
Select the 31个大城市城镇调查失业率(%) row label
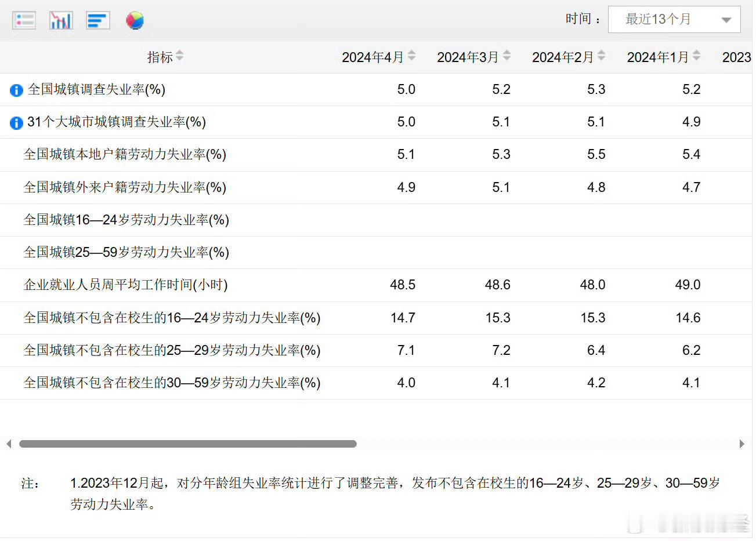tap(117, 122)
